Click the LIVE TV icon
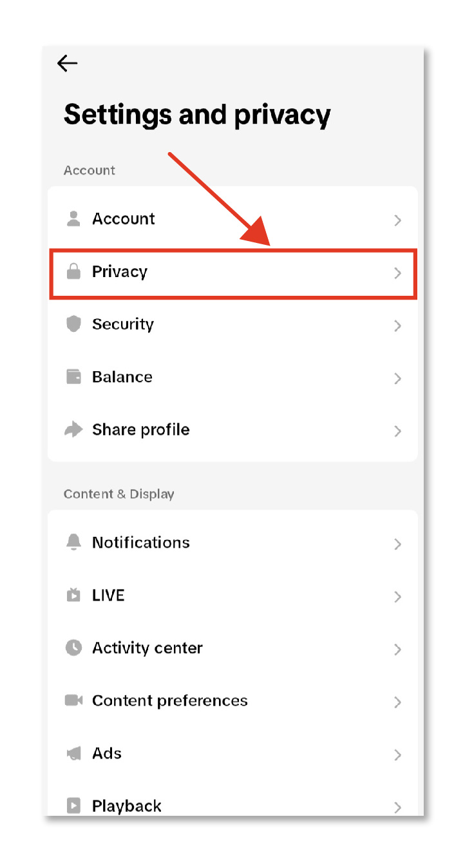474x868 pixels. tap(74, 595)
